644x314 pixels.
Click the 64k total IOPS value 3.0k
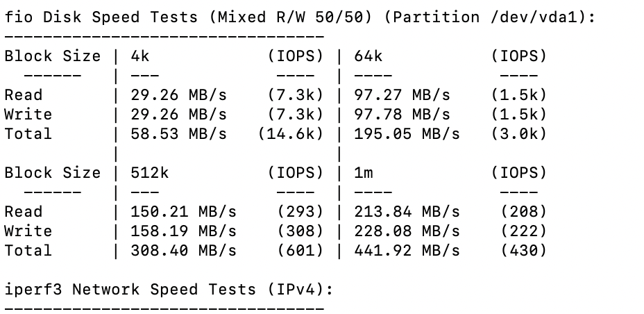pos(519,134)
